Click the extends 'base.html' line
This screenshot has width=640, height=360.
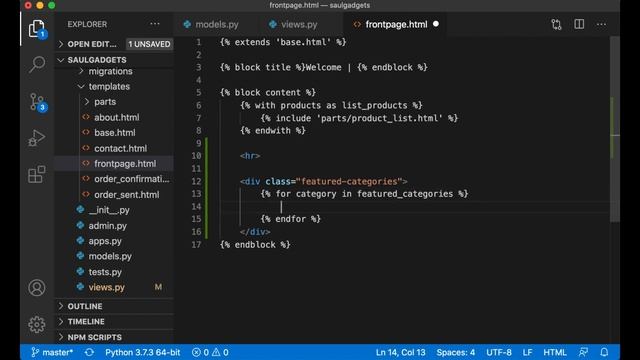[283, 42]
